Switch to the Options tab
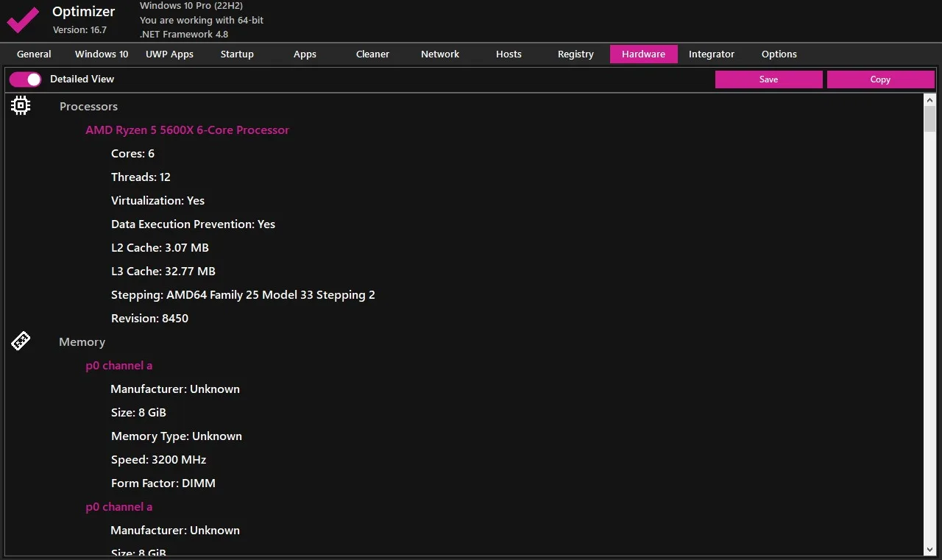The height and width of the screenshot is (560, 942). tap(779, 54)
